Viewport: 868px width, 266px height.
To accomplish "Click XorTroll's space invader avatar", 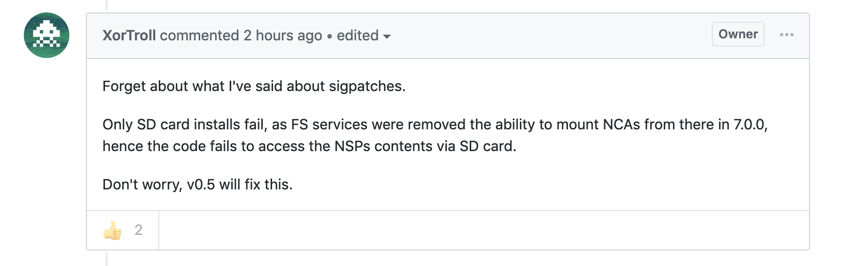I will tap(47, 35).
